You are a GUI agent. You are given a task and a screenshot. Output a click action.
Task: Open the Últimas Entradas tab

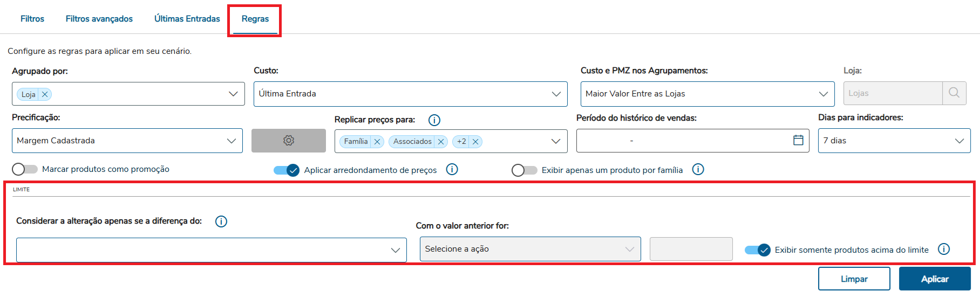187,19
